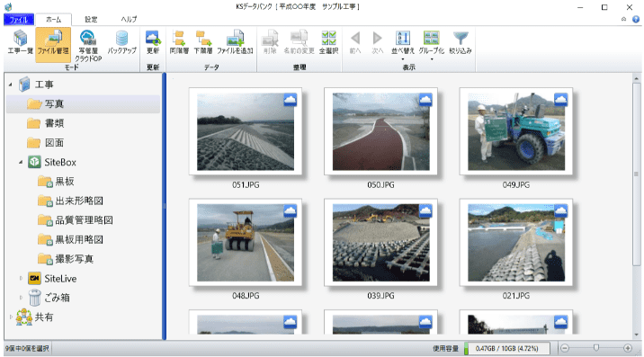
Task: Click the バックアップ database icon
Action: tap(121, 42)
